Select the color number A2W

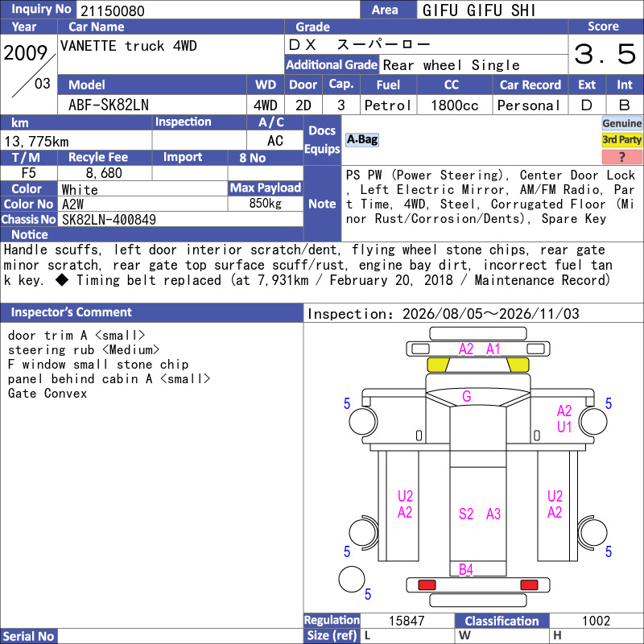(72, 204)
